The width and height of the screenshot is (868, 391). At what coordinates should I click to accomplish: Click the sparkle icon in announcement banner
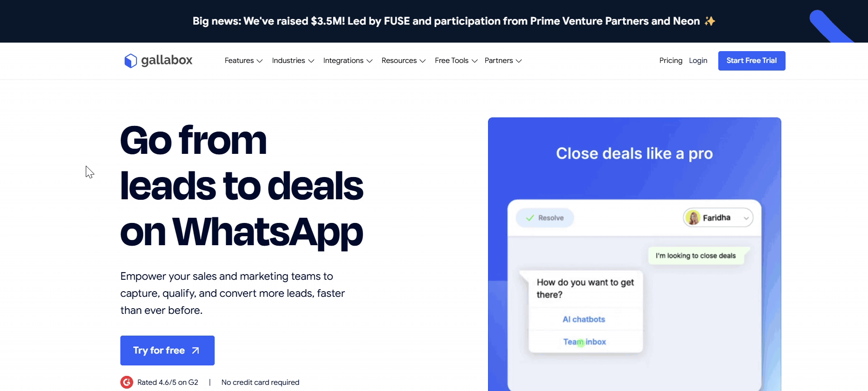tap(709, 21)
